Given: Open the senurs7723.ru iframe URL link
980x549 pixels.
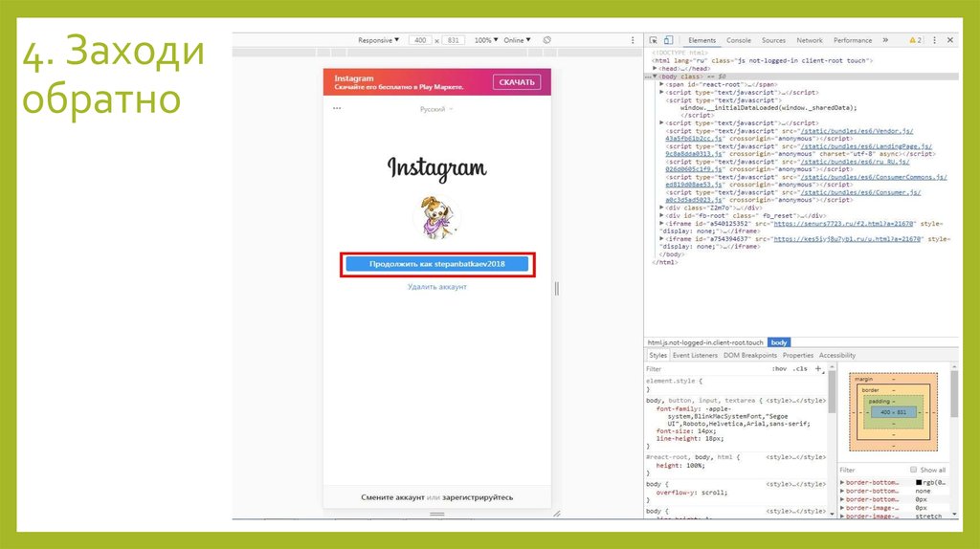Looking at the screenshot, I should 844,224.
